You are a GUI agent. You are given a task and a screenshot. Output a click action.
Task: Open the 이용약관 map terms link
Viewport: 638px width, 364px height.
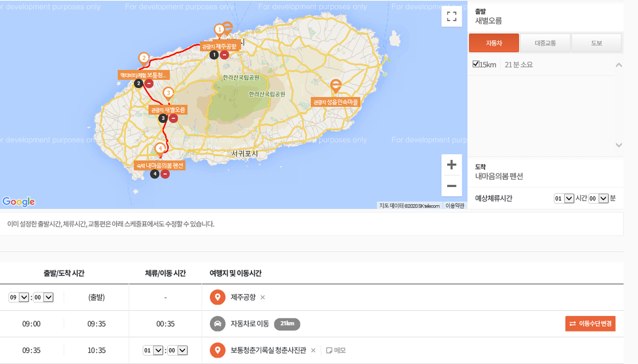[x=454, y=206]
